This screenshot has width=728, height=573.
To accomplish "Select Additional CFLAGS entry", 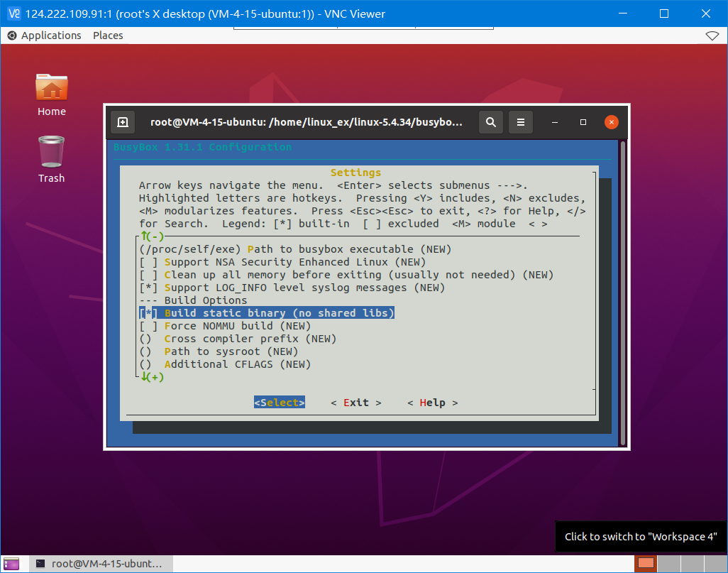I will click(x=225, y=364).
